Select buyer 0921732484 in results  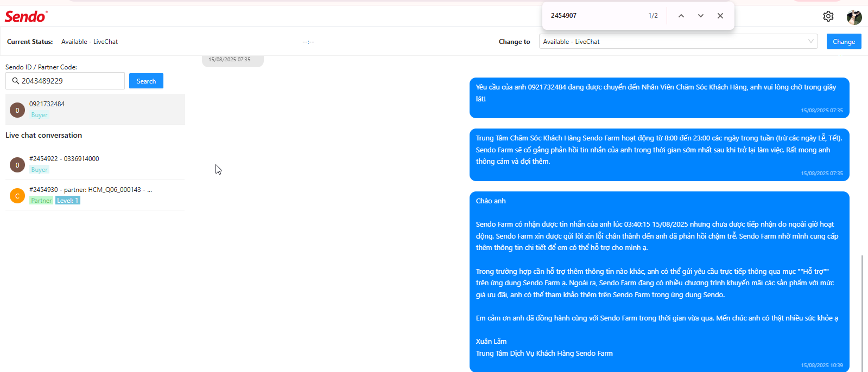(95, 109)
